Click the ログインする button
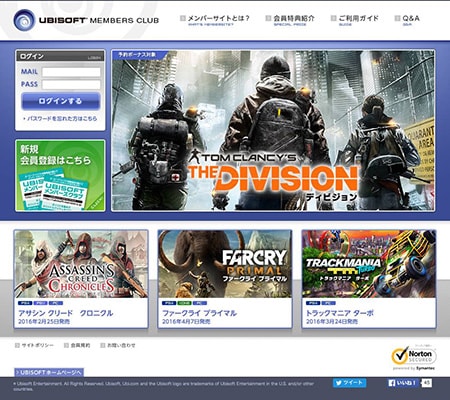This screenshot has width=450, height=400. [60, 101]
